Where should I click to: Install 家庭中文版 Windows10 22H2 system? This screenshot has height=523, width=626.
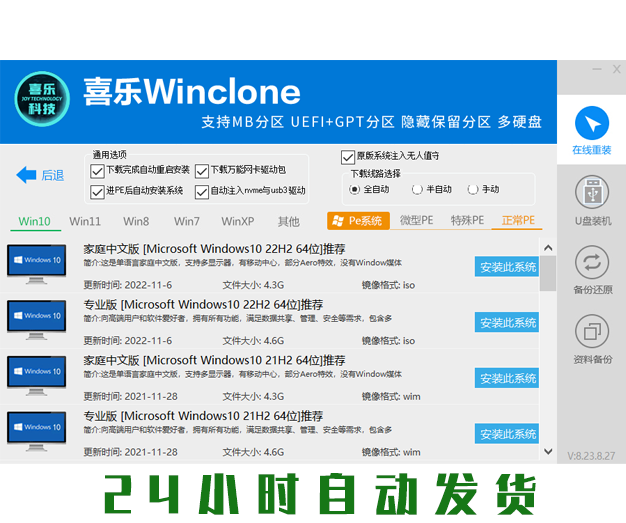pyautogui.click(x=507, y=267)
